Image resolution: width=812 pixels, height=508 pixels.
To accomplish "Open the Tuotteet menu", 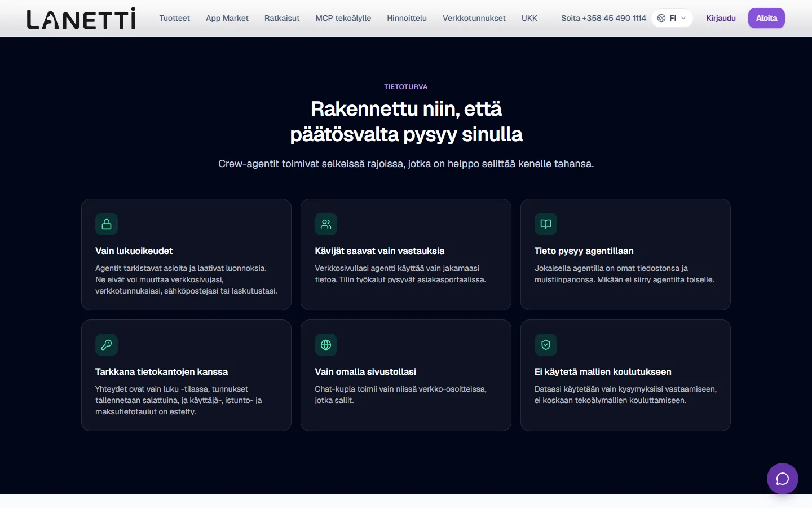I will tap(175, 18).
